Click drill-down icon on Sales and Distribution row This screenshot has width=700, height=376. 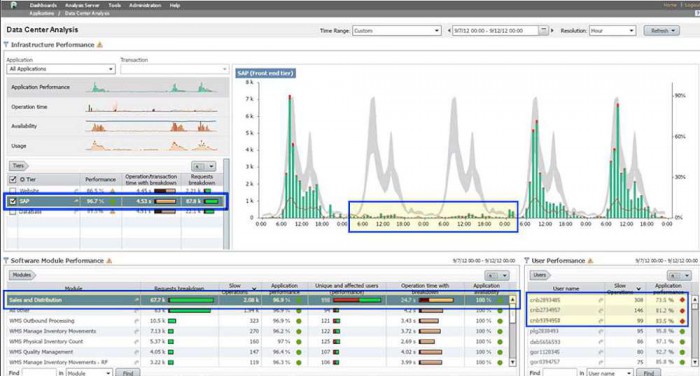click(x=137, y=300)
